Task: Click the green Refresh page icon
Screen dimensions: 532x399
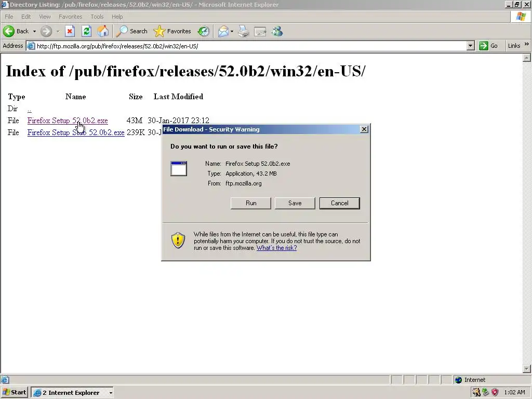Action: pos(87,31)
